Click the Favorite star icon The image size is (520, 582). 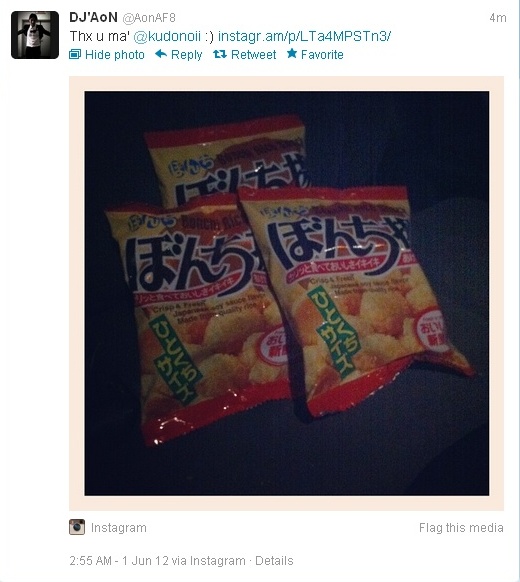pyautogui.click(x=292, y=54)
